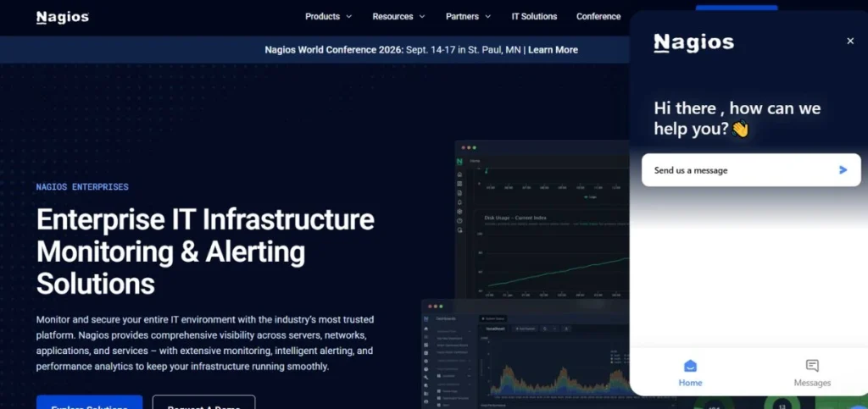
Task: Expand the Resources dropdown chevron
Action: tap(422, 17)
